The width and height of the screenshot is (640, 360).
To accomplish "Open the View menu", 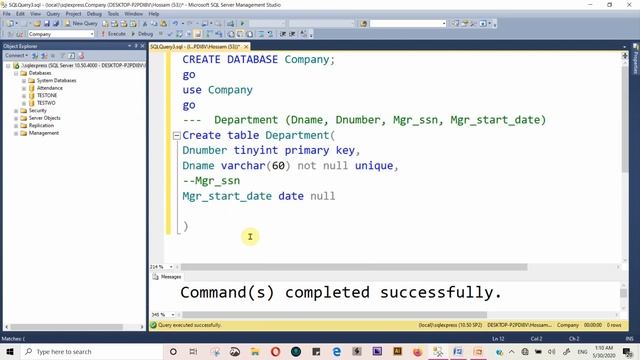I will (36, 14).
